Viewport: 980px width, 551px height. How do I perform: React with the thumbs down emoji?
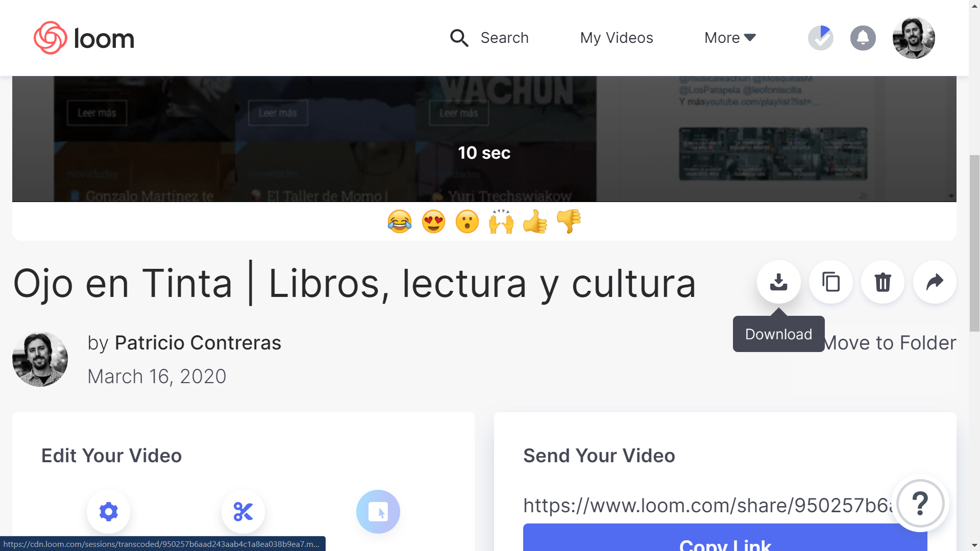click(569, 222)
